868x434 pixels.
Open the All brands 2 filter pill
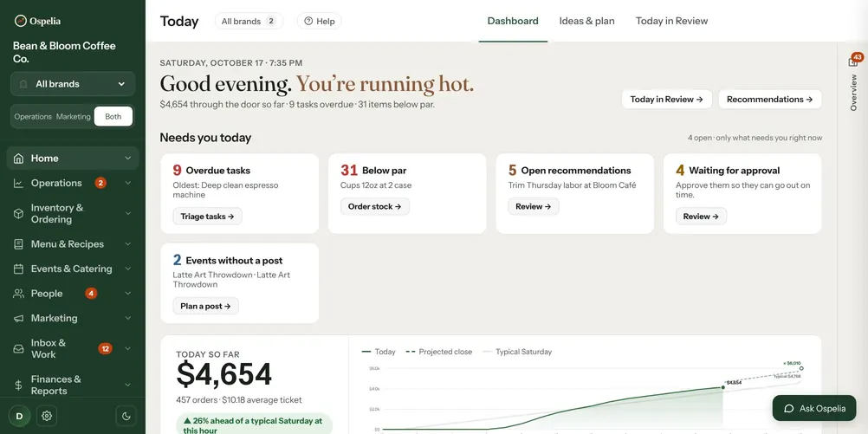click(x=249, y=21)
